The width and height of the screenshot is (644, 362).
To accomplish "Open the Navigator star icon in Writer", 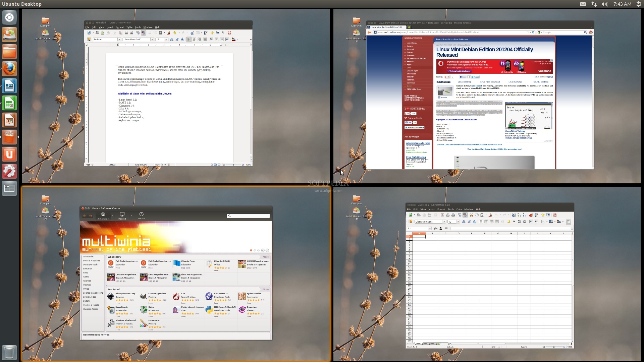I will click(x=212, y=33).
